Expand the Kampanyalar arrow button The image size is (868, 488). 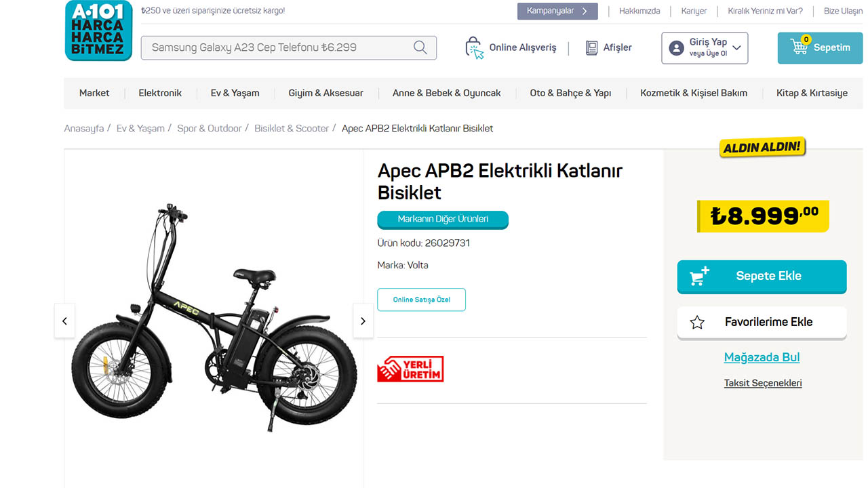(x=585, y=11)
